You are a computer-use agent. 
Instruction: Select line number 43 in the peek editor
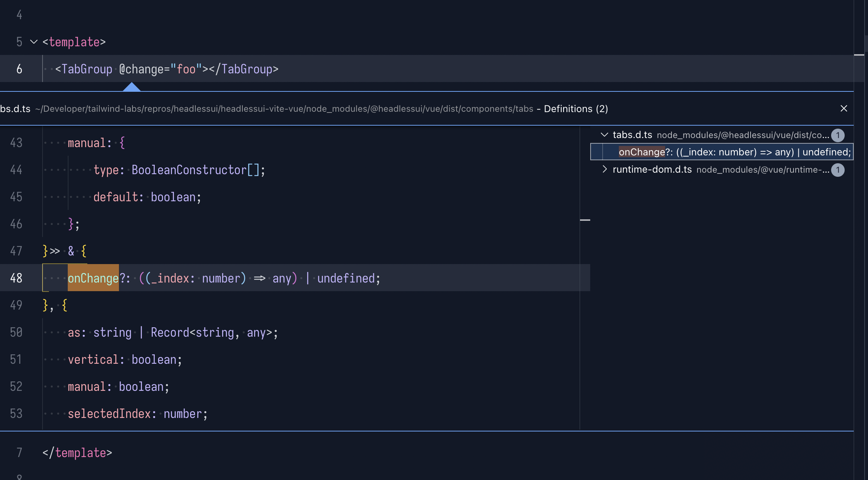[16, 143]
